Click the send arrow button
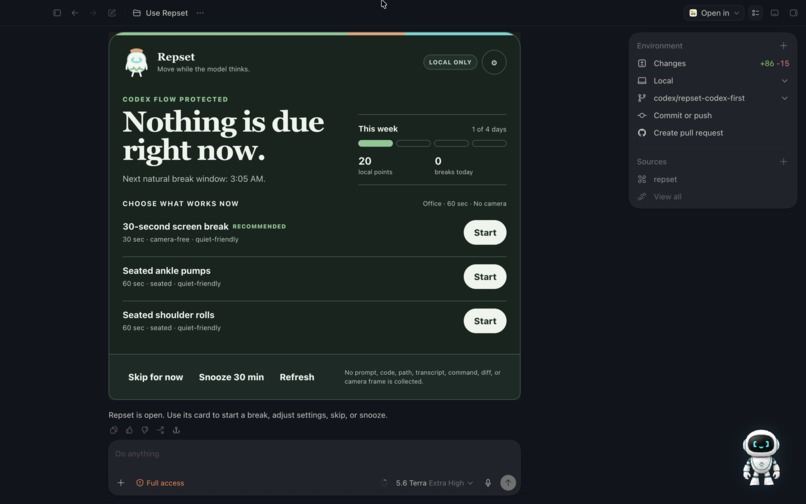The height and width of the screenshot is (504, 806). pyautogui.click(x=508, y=482)
